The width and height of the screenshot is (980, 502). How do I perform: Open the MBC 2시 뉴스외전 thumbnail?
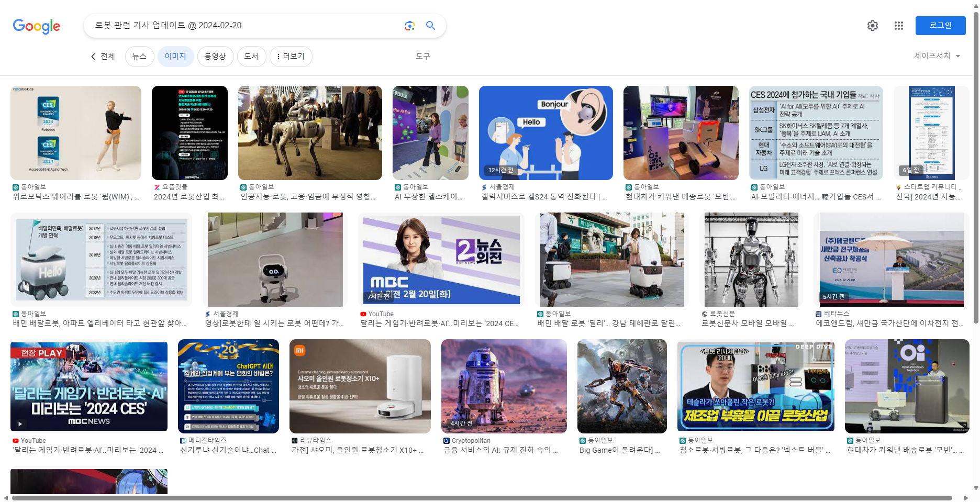click(x=441, y=260)
